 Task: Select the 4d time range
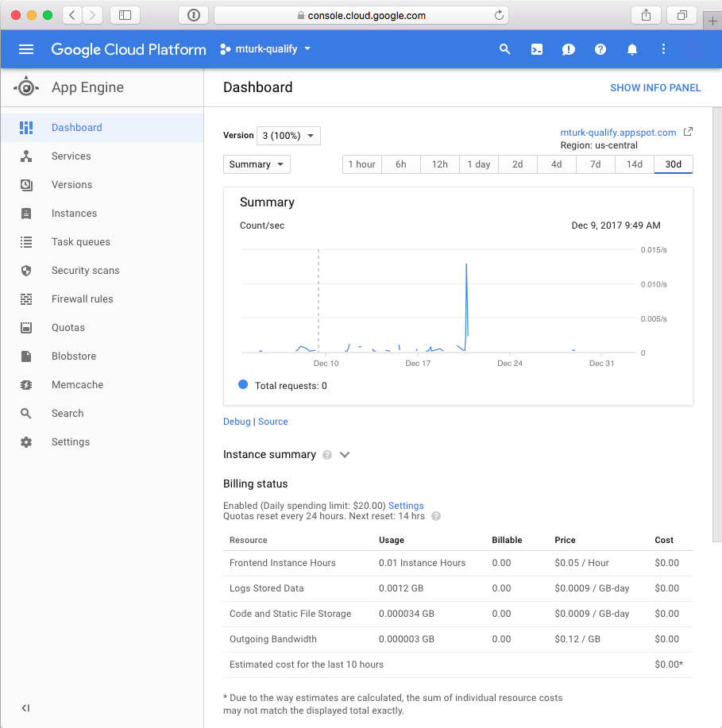tap(557, 164)
